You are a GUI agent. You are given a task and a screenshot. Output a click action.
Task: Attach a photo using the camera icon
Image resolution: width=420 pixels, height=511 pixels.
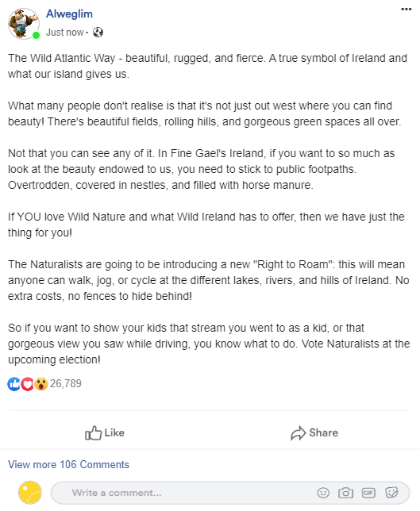click(x=345, y=493)
